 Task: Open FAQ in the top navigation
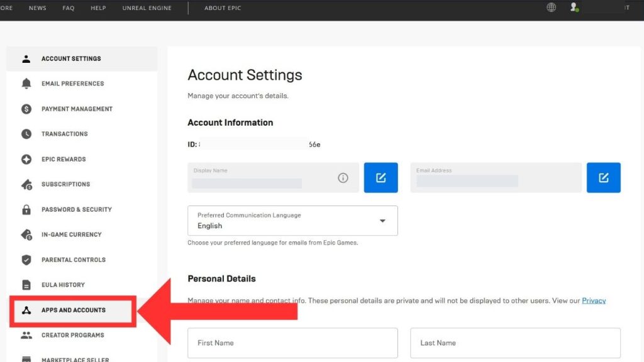click(x=68, y=8)
